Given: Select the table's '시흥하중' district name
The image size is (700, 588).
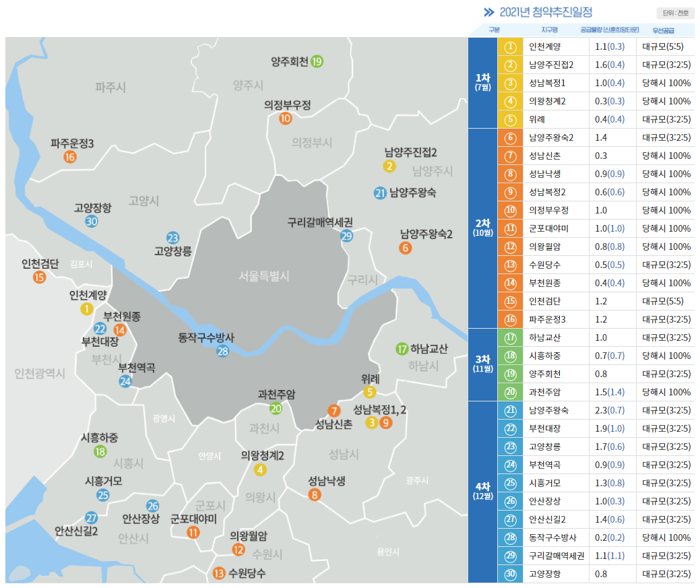Looking at the screenshot, I should coord(544,356).
